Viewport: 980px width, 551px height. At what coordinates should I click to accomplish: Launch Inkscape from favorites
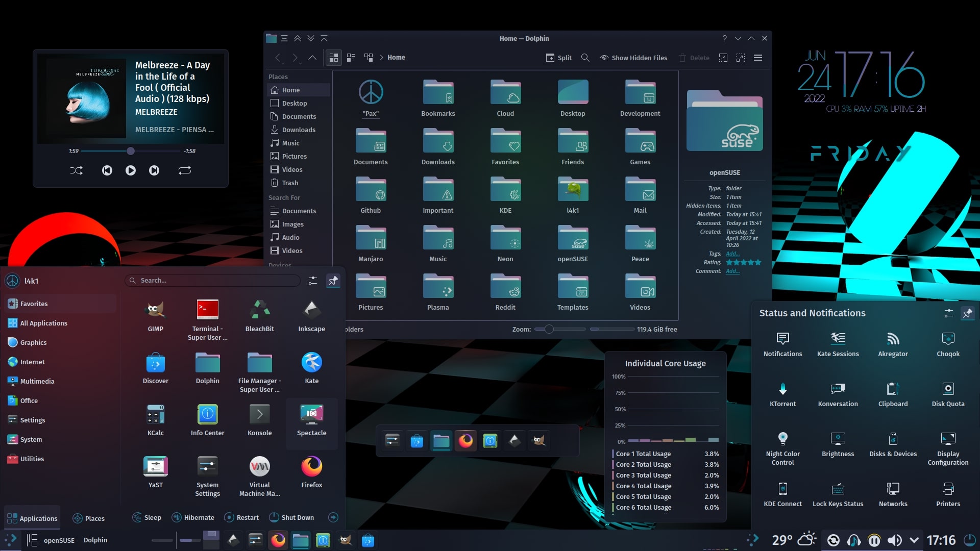point(312,316)
